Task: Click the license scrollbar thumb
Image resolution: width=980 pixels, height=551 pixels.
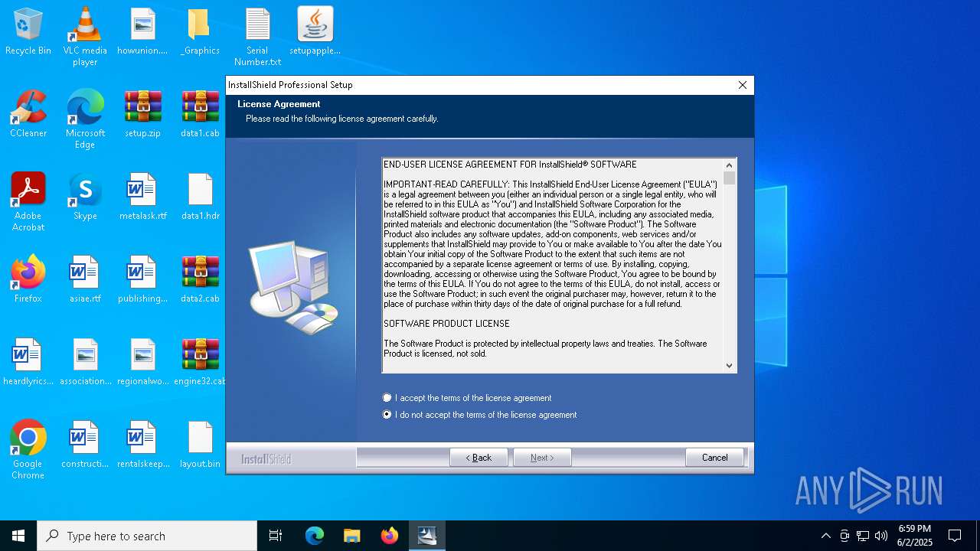Action: pyautogui.click(x=729, y=178)
